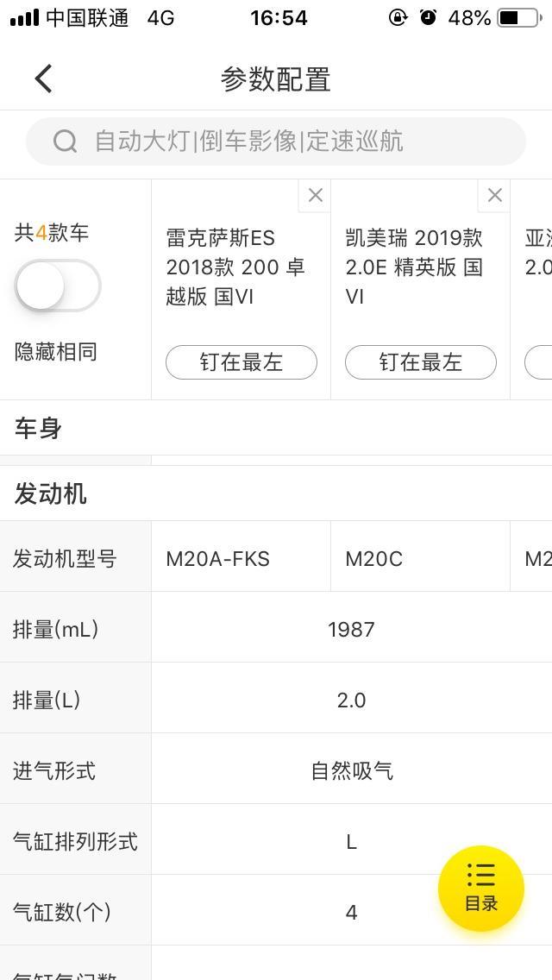Viewport: 552px width, 980px height.
Task: Select the 2.0 displacement value
Action: tap(351, 700)
